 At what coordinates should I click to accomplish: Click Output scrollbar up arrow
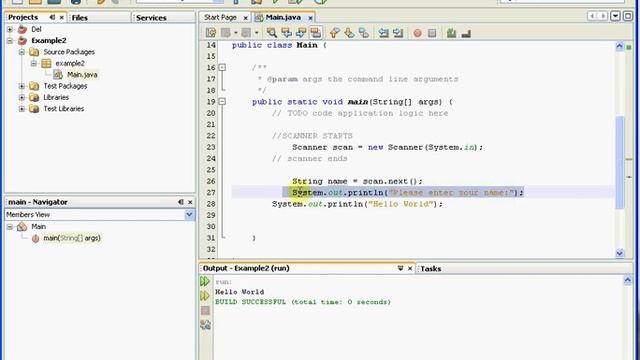pos(628,280)
